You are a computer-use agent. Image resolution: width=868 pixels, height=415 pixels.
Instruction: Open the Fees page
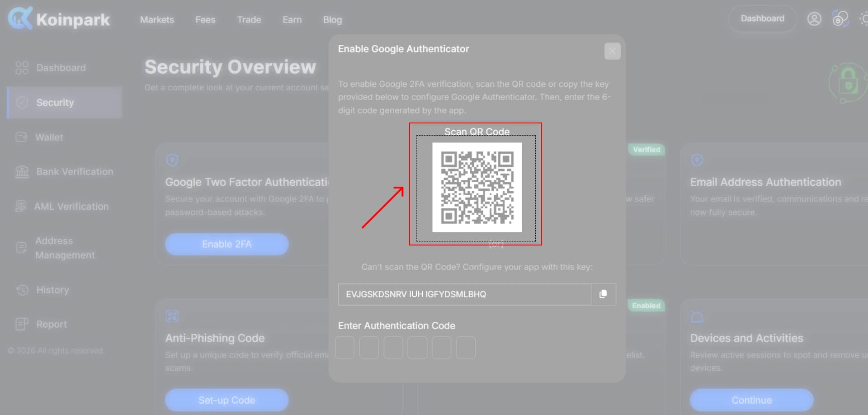(x=205, y=20)
